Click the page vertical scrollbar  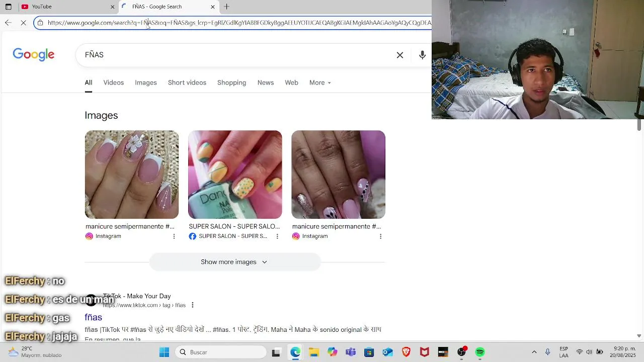click(639, 124)
